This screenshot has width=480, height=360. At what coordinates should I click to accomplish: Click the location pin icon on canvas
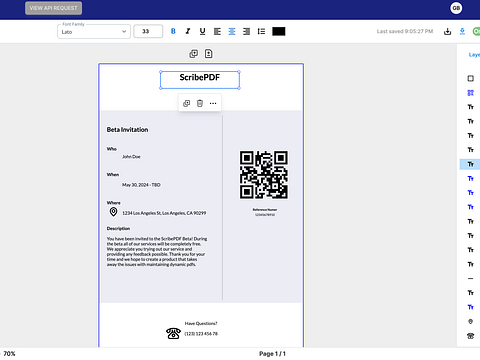pyautogui.click(x=113, y=212)
